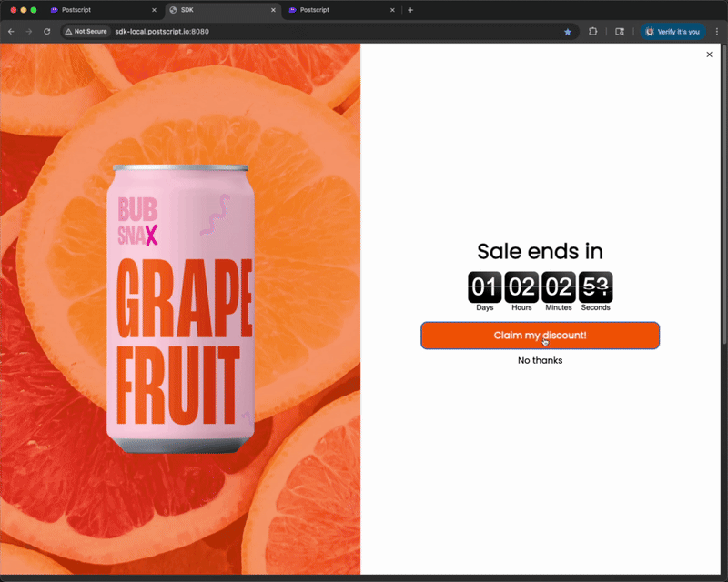Screen dimensions: 728x582
Task: Click the green macOS fullscreen button
Action: (34, 10)
